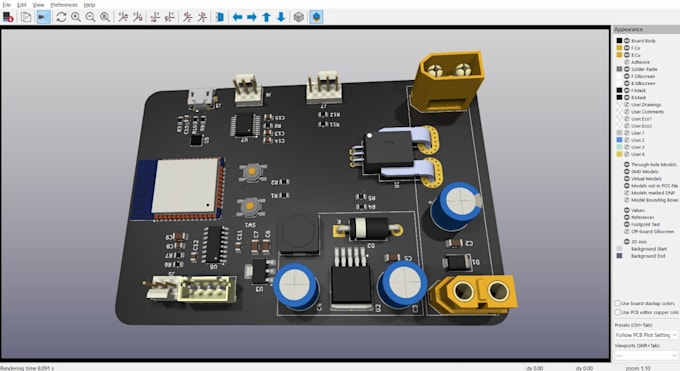
Task: Change the F.Cu gold color swatch
Action: 619,48
